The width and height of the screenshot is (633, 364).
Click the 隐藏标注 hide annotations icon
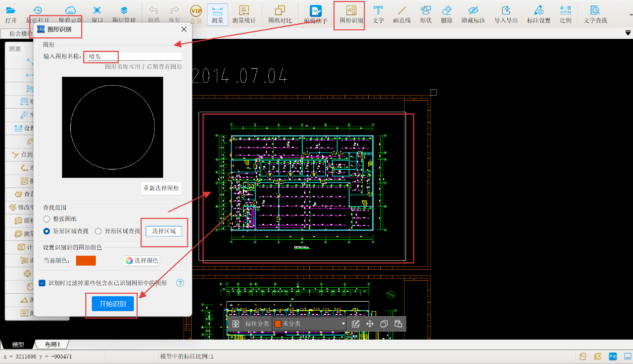coord(473,14)
